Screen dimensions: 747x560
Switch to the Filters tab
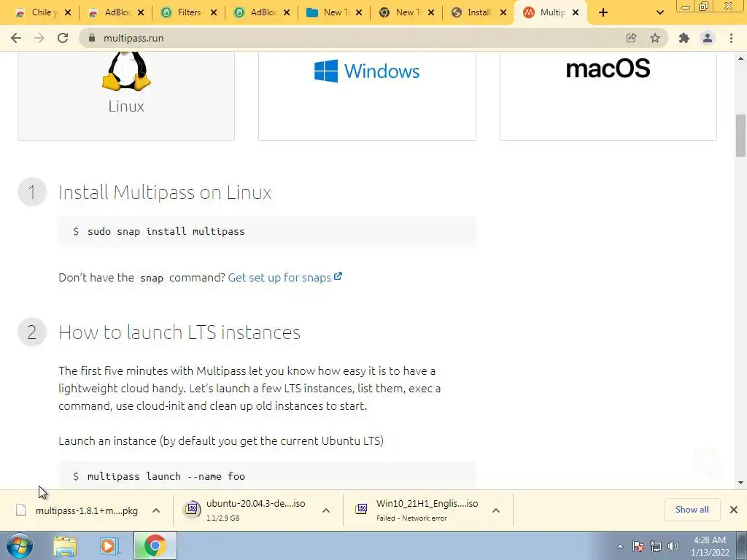point(182,12)
